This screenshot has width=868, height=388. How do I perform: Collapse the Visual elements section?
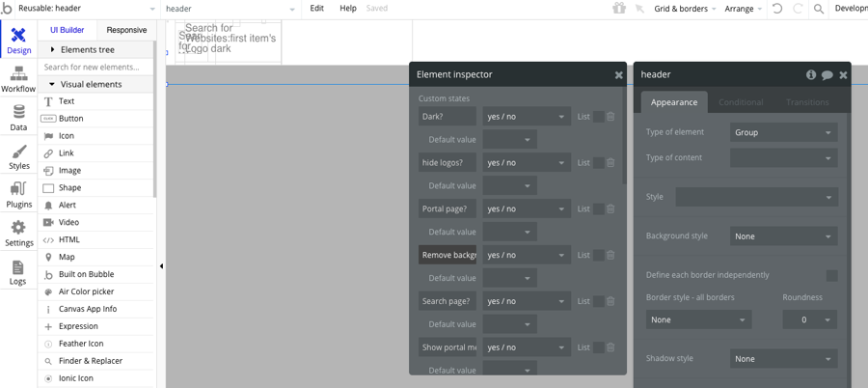coord(52,85)
